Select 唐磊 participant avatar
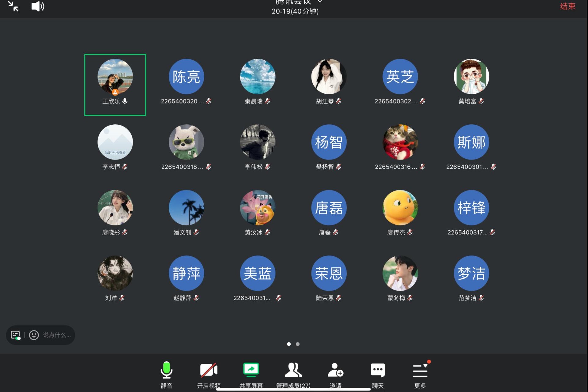Image resolution: width=588 pixels, height=392 pixels. pyautogui.click(x=329, y=208)
